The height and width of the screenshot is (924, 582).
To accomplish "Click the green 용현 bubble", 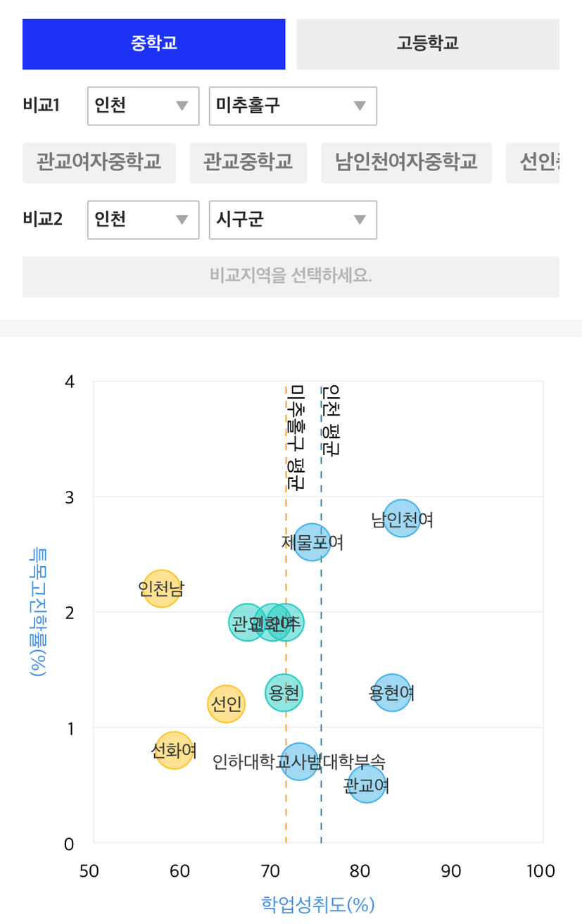I will 284,692.
